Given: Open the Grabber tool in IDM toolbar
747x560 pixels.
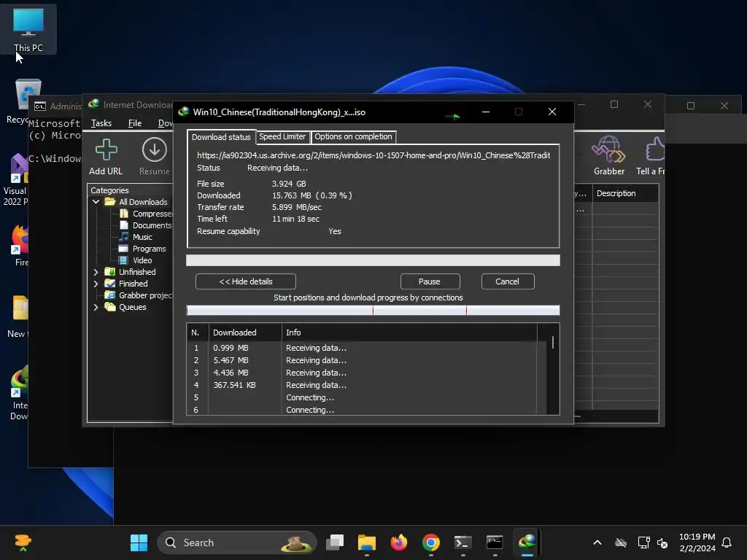Looking at the screenshot, I should click(x=609, y=156).
